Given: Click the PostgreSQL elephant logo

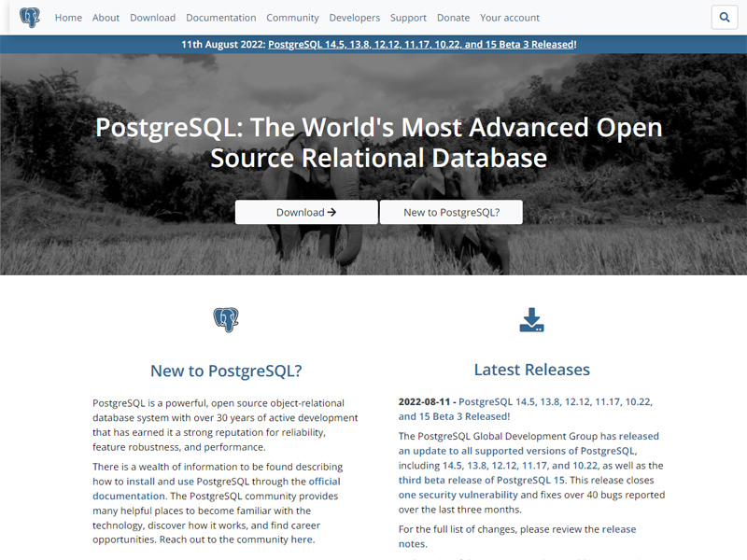Looking at the screenshot, I should (x=29, y=17).
